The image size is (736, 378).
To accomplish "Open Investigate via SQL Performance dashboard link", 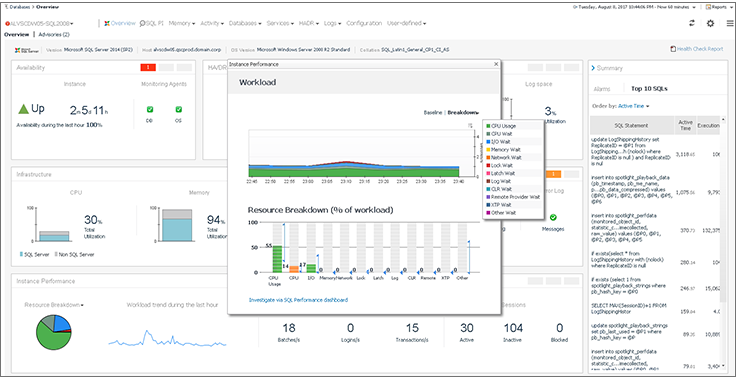I will 299,300.
